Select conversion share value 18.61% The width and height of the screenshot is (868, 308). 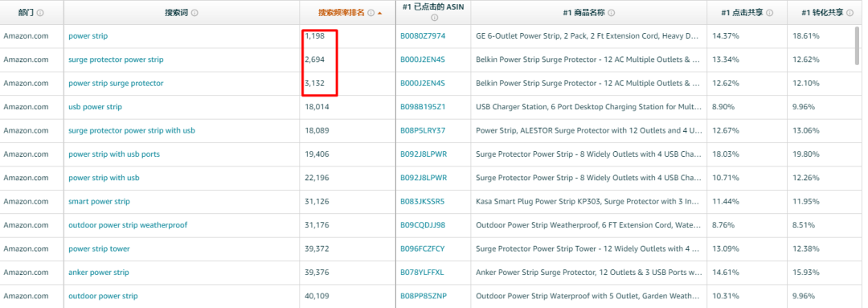point(806,36)
